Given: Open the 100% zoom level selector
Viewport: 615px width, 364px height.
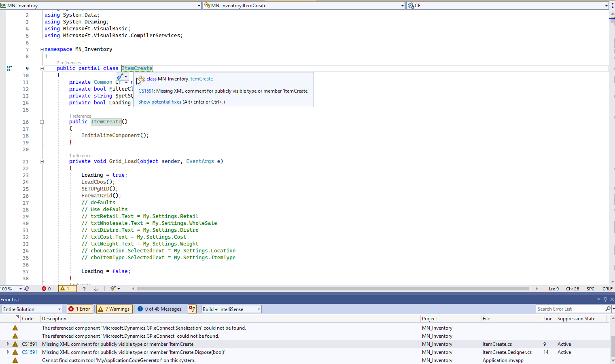Looking at the screenshot, I should click(11, 288).
